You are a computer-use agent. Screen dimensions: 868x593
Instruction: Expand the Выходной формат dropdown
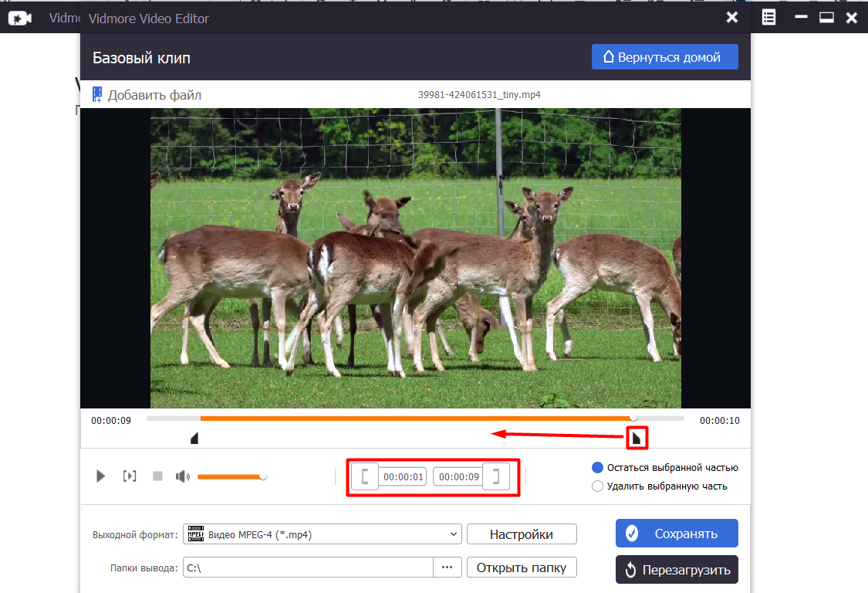(x=453, y=534)
